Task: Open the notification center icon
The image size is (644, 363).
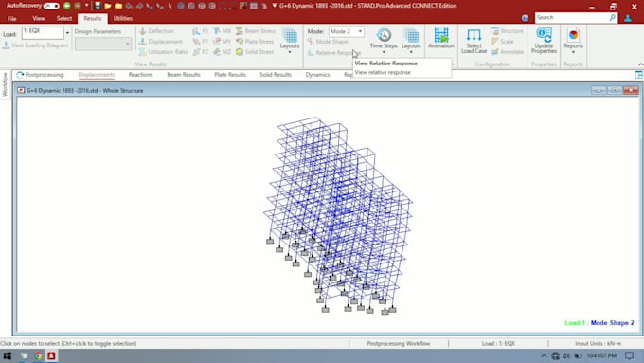Action: [629, 356]
